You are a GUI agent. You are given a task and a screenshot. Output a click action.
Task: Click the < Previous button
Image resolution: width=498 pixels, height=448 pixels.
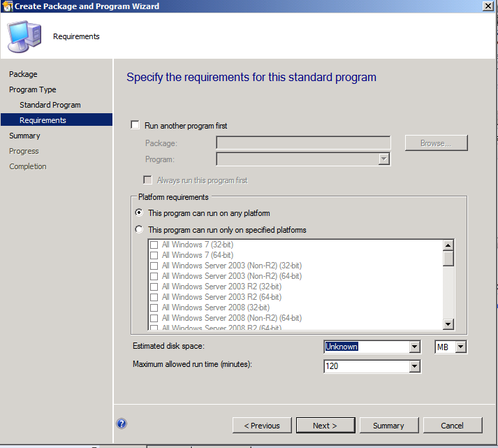click(262, 426)
